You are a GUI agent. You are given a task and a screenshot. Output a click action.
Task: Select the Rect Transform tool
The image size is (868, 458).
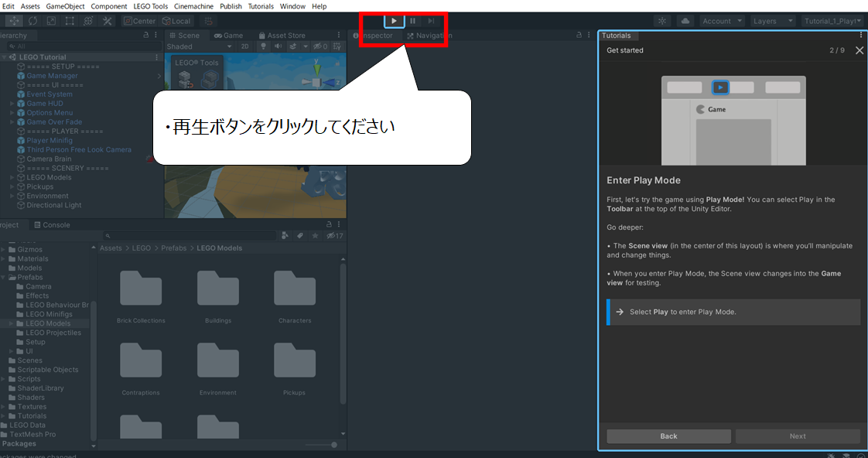click(x=70, y=21)
